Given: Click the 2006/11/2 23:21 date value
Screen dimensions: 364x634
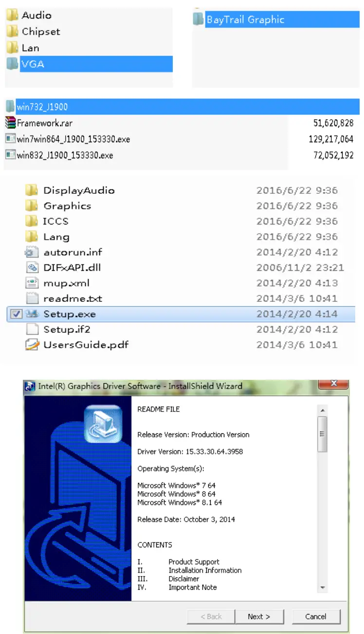Looking at the screenshot, I should [300, 267].
